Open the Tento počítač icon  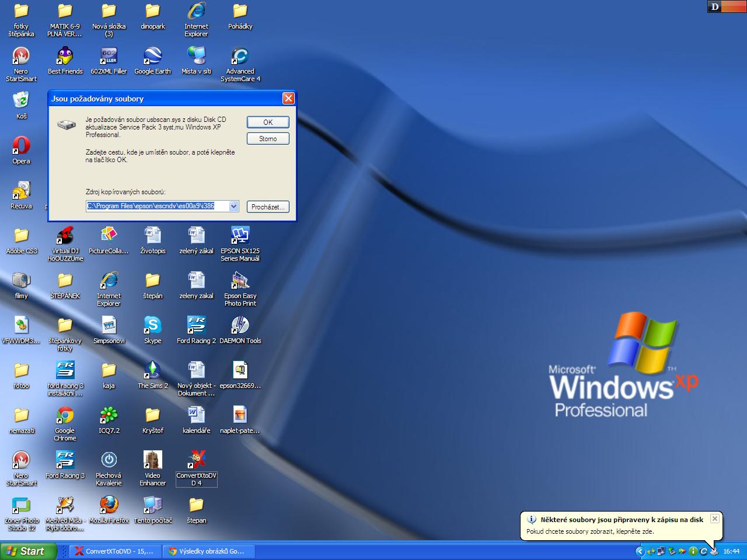[153, 510]
